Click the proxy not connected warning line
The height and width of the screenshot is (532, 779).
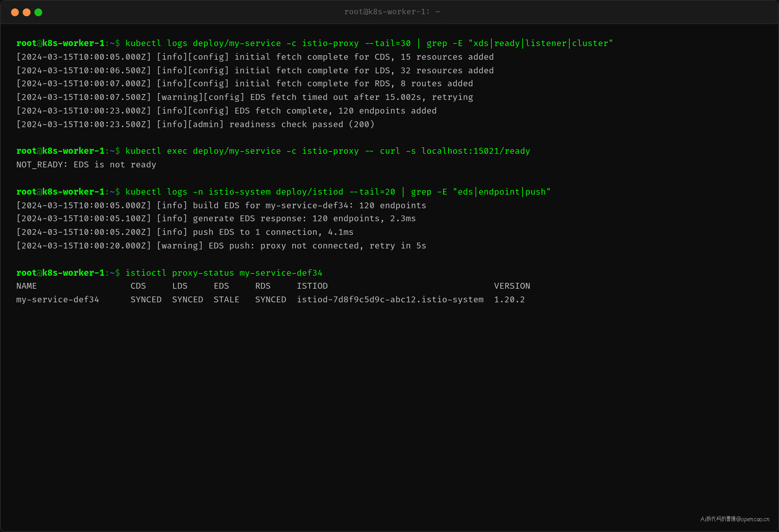[x=221, y=246]
